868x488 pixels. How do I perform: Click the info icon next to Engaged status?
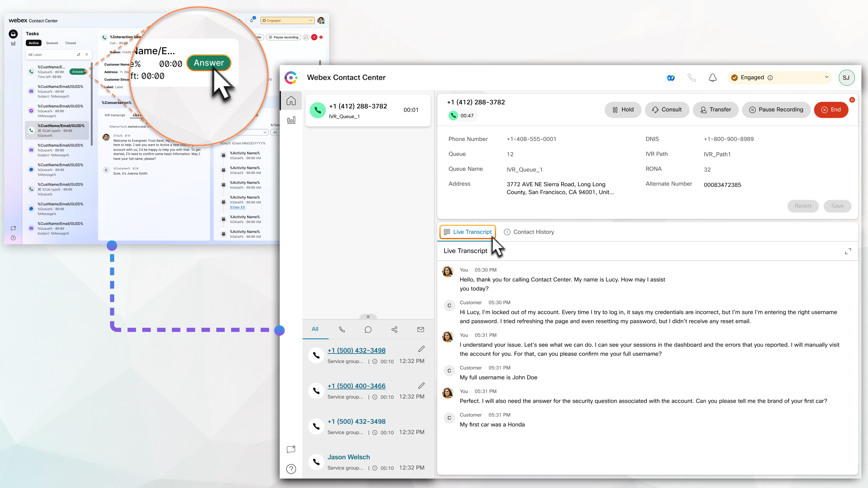[x=770, y=78]
